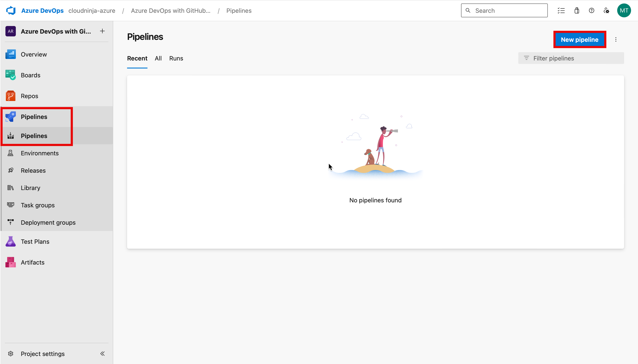
Task: Click the No pipelines found text
Action: (x=375, y=200)
